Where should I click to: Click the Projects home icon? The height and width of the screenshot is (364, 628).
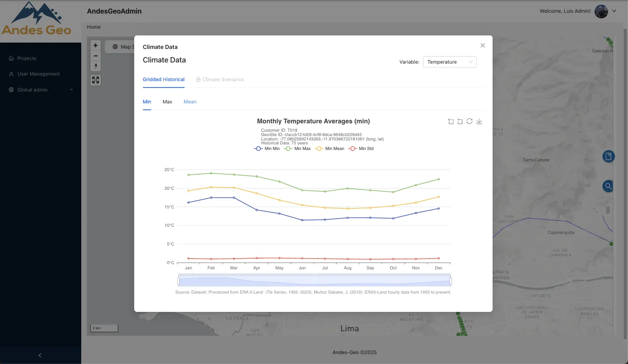click(11, 58)
